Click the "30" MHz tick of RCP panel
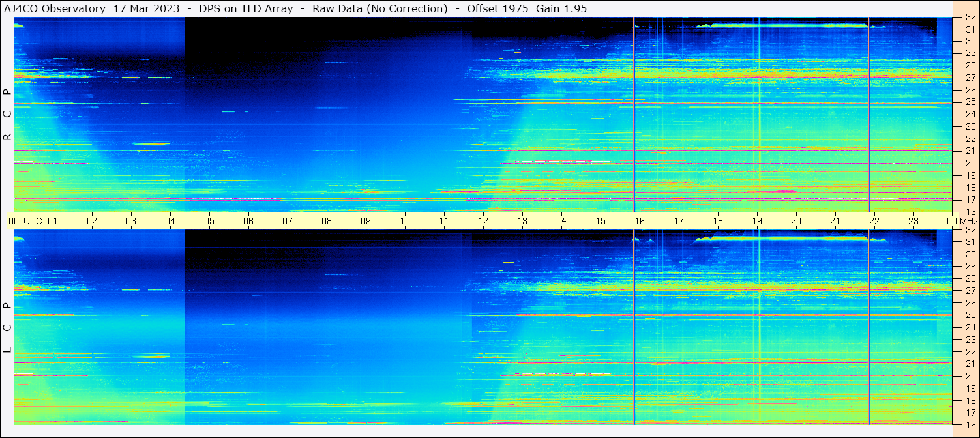 970,41
